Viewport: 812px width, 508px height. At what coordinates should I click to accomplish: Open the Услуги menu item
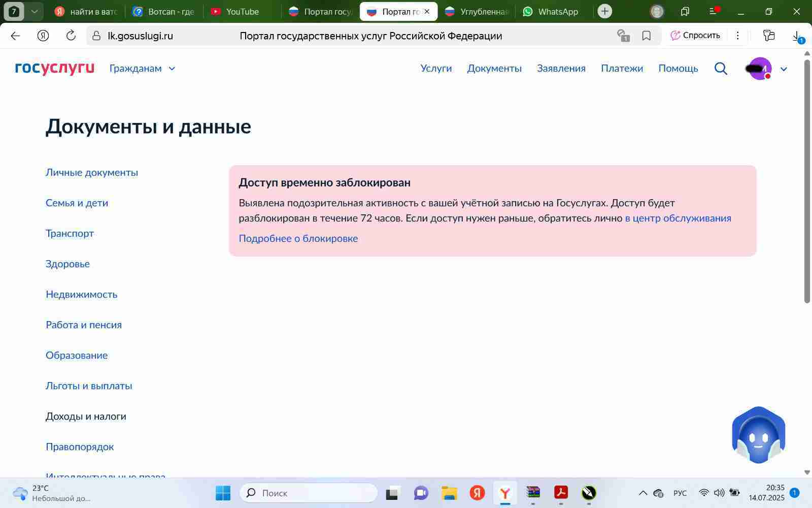(436, 69)
